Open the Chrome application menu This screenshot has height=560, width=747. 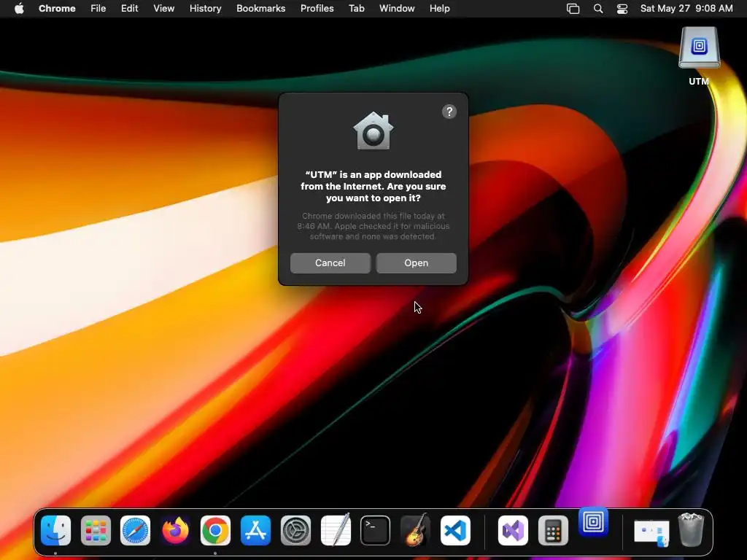click(x=57, y=8)
